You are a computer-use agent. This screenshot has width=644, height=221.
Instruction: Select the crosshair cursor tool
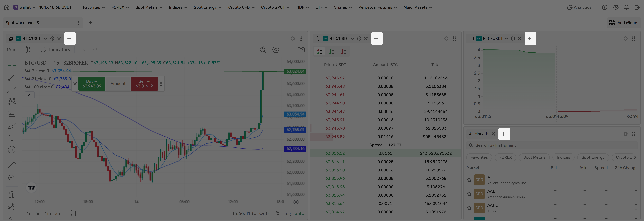point(12,65)
